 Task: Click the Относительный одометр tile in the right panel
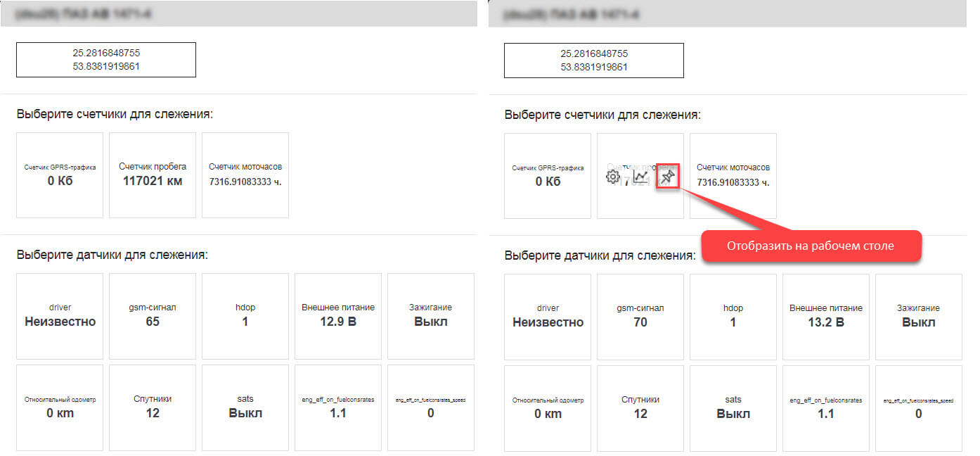[548, 407]
